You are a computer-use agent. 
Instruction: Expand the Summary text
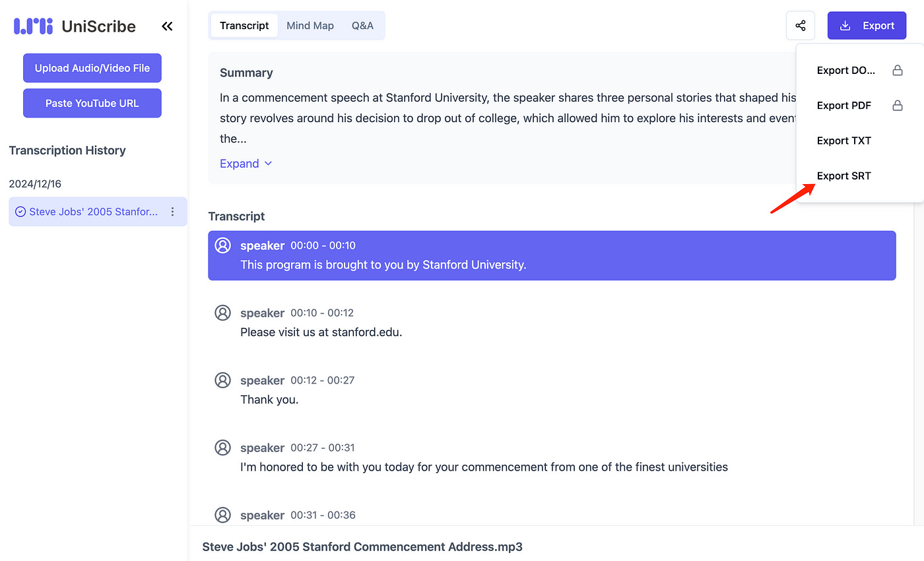tap(246, 164)
